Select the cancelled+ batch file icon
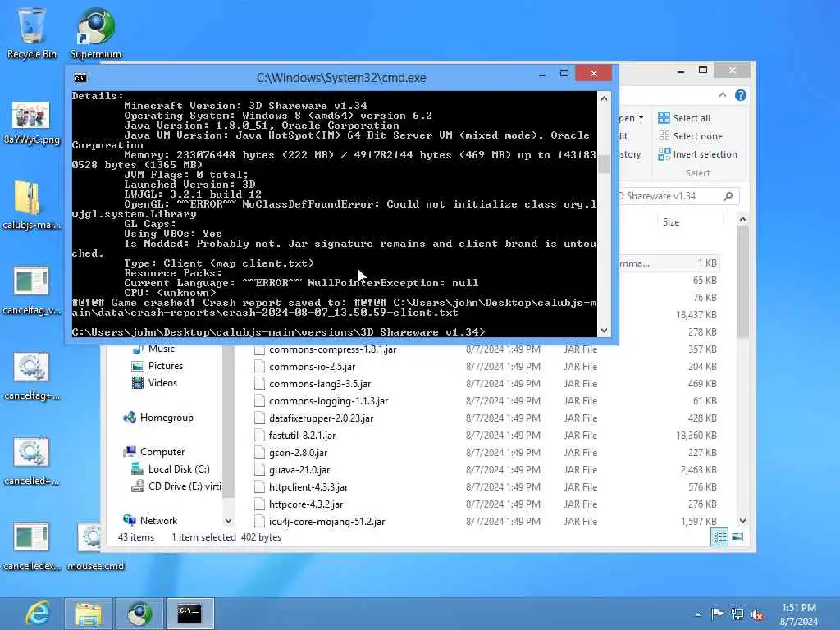 pyautogui.click(x=32, y=461)
